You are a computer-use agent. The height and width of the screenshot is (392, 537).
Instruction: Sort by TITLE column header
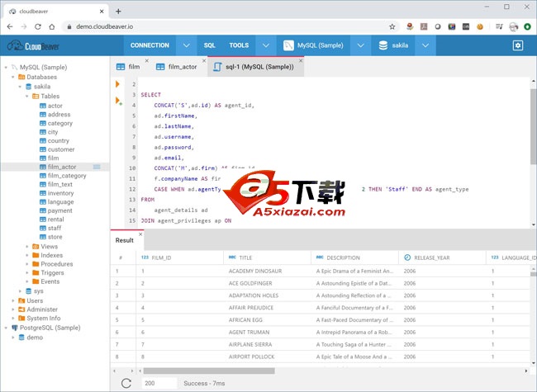(x=267, y=257)
